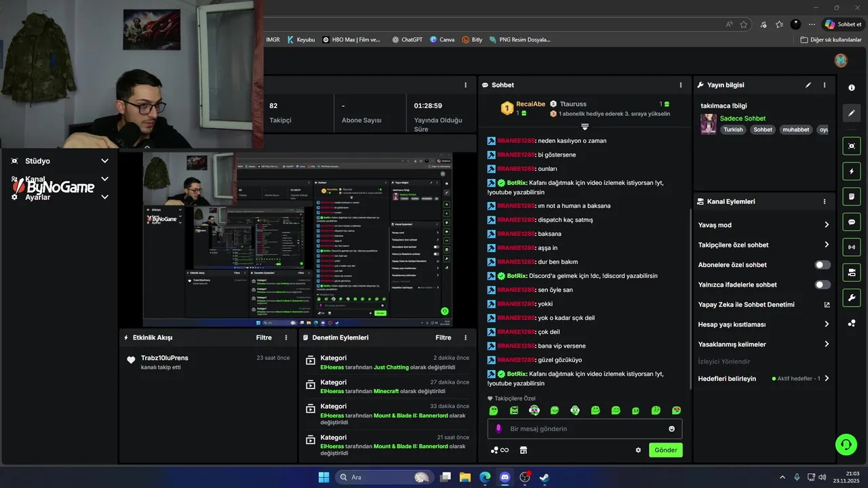868x488 pixels.
Task: Click the Bir mesaj gönderin input field
Action: pyautogui.click(x=585, y=429)
